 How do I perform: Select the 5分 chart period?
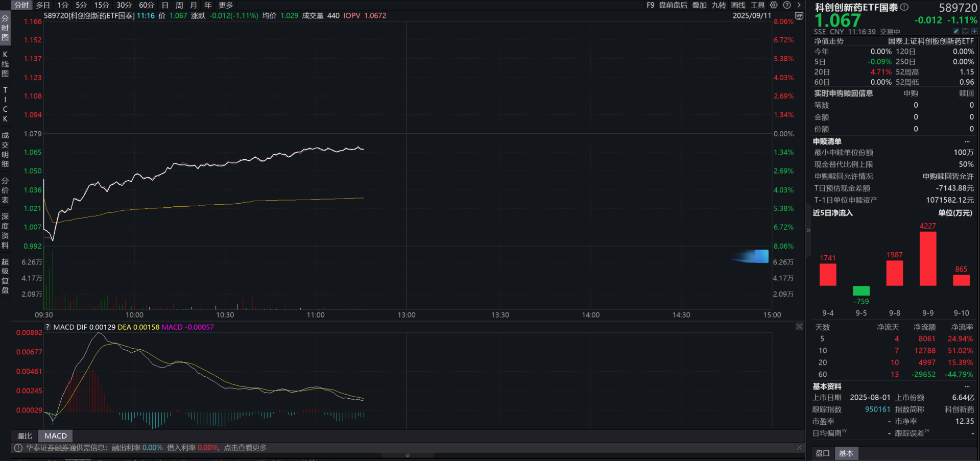coord(81,5)
